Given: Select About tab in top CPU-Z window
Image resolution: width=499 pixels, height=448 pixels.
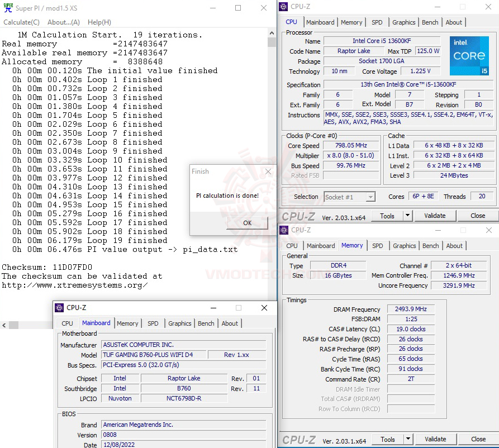Looking at the screenshot, I should tap(454, 22).
